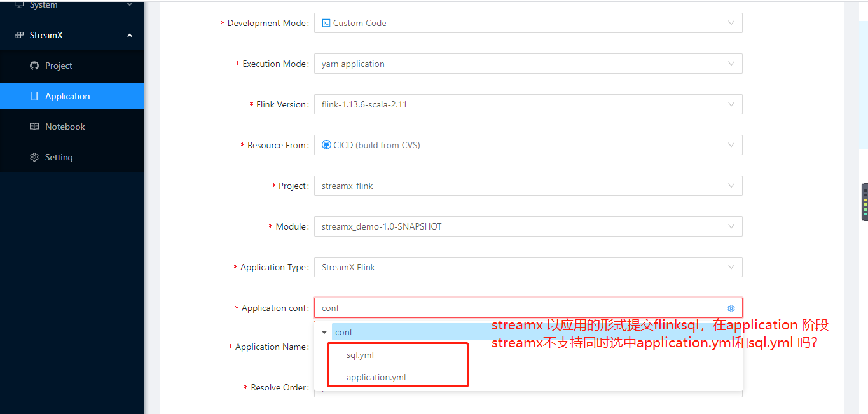Click the Application conf input field
868x414 pixels.
[528, 308]
